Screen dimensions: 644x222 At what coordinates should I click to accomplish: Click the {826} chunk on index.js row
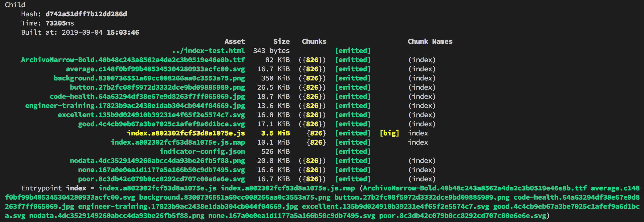pyautogui.click(x=316, y=133)
